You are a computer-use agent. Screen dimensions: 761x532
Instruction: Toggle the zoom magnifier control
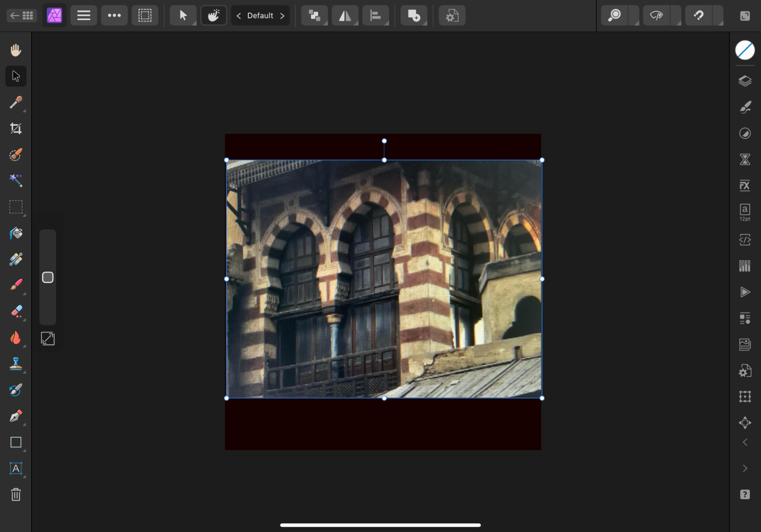click(x=614, y=15)
